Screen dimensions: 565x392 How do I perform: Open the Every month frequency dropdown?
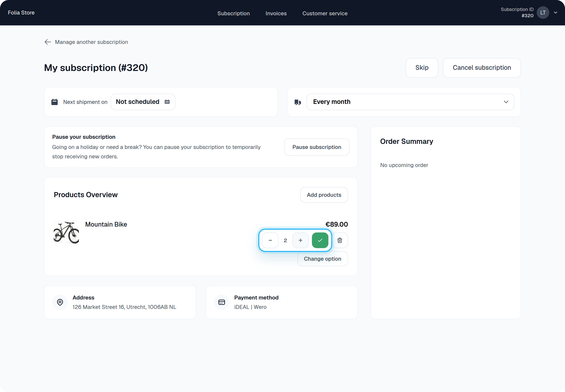point(410,102)
